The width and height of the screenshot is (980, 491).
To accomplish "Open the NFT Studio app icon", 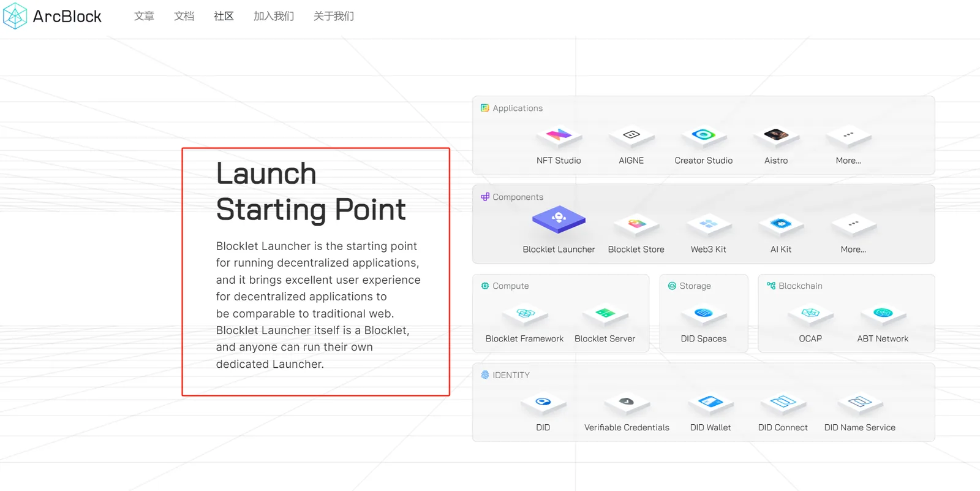I will (559, 135).
